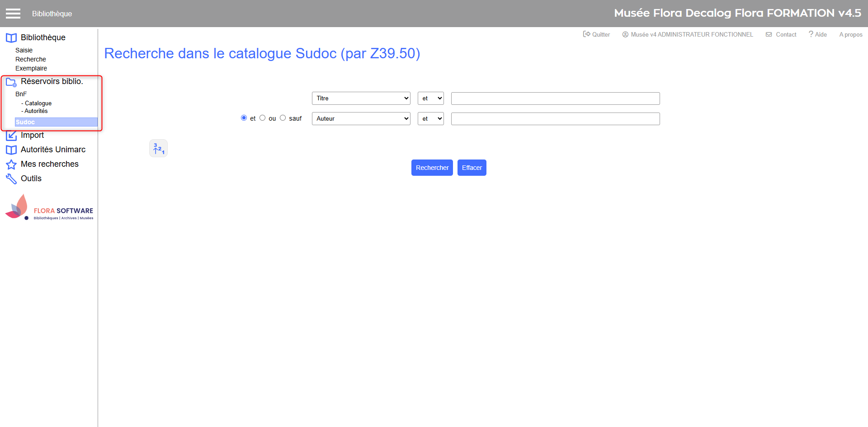Screen dimensions: 868x427
Task: Select the "ou" radio button
Action: click(x=262, y=118)
